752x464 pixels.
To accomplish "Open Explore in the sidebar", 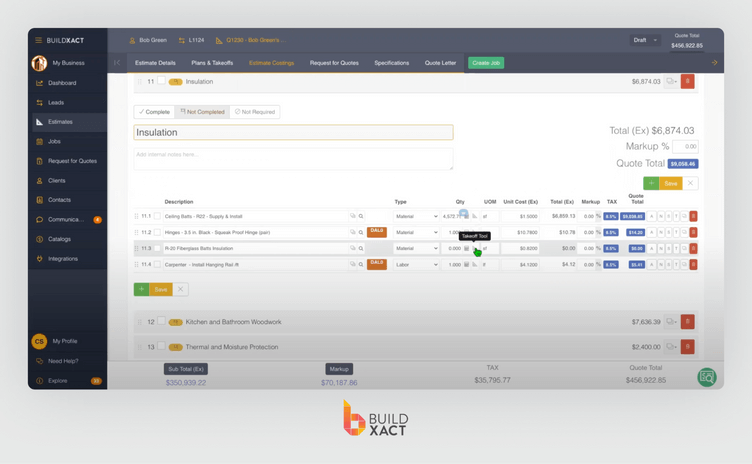I will (58, 381).
